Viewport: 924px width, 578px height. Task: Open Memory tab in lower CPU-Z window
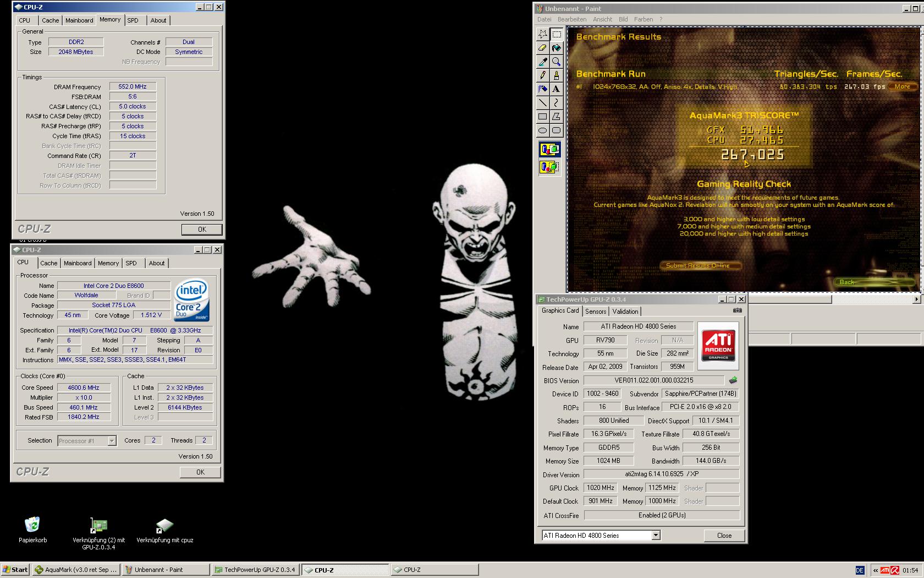[108, 263]
